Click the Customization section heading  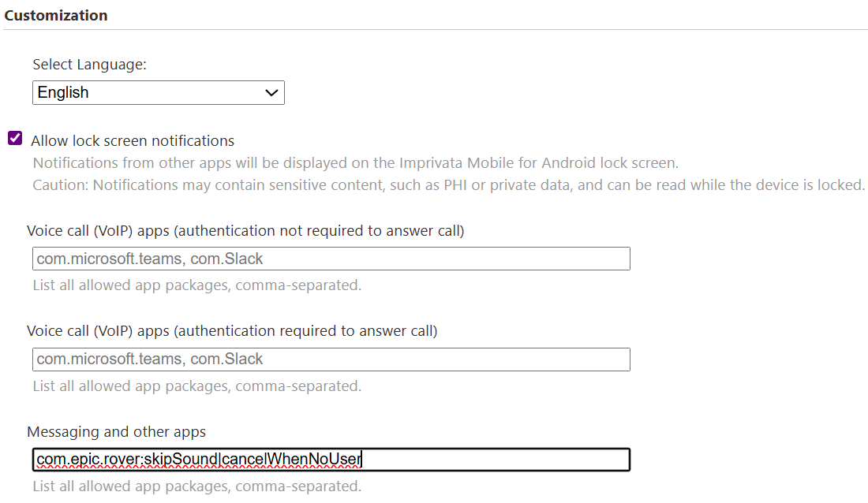click(56, 16)
